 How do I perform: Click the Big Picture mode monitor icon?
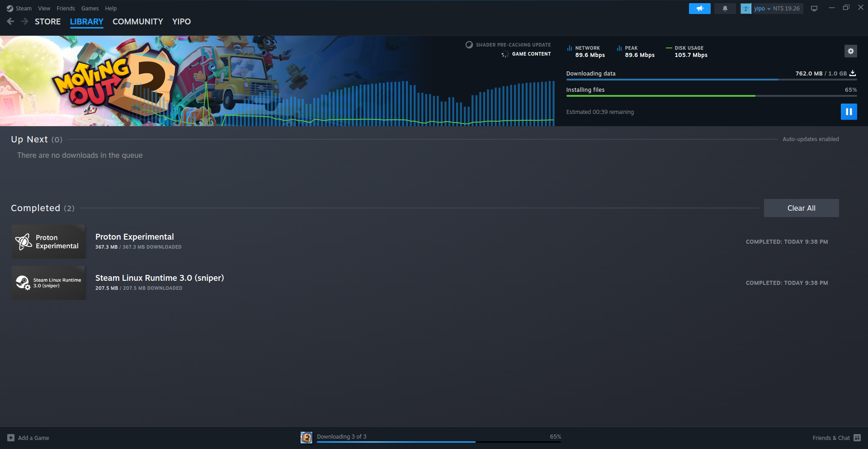(814, 9)
